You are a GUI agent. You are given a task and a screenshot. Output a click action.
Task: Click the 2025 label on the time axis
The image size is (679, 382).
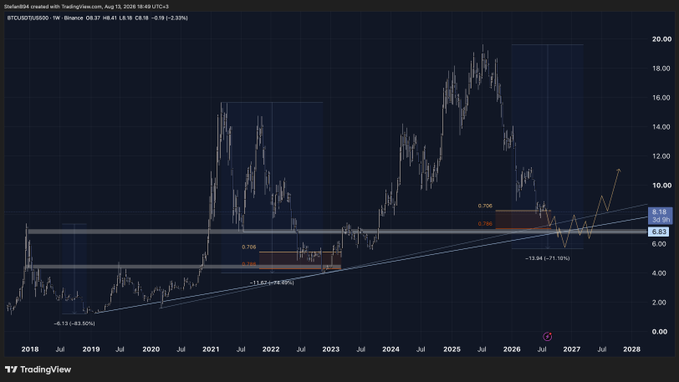[x=452, y=349]
